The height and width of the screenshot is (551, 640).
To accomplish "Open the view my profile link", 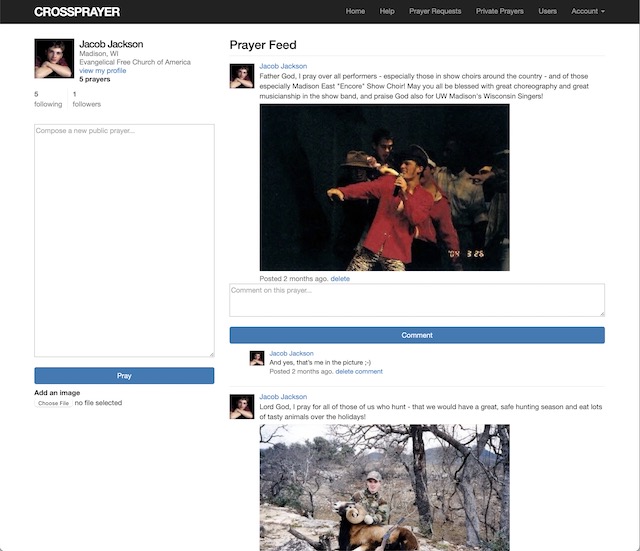I will 103,71.
